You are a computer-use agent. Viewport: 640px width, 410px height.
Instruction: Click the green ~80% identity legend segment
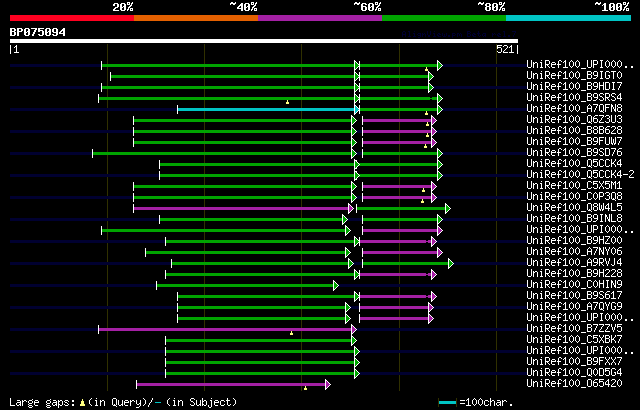click(x=444, y=18)
